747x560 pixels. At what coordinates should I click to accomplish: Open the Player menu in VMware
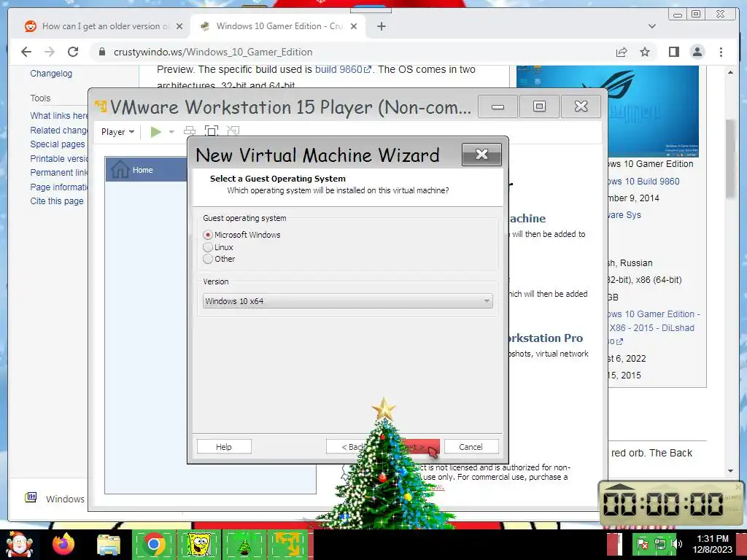point(117,132)
